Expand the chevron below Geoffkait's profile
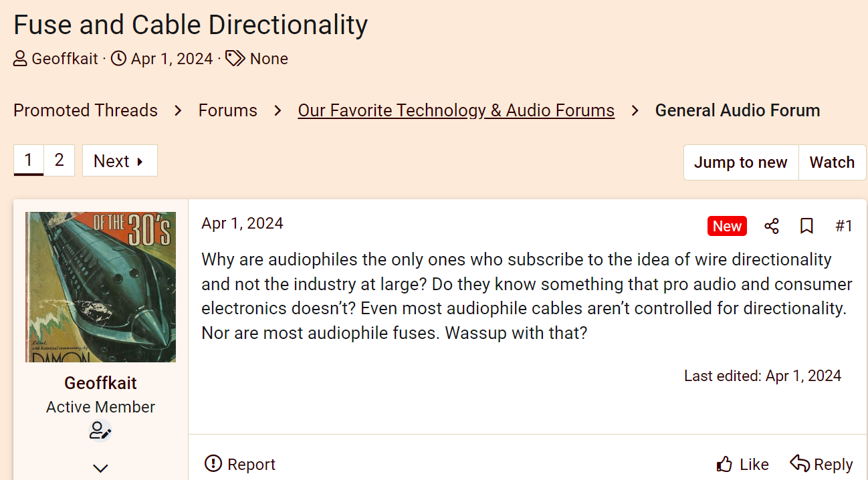868x480 pixels. [x=101, y=468]
